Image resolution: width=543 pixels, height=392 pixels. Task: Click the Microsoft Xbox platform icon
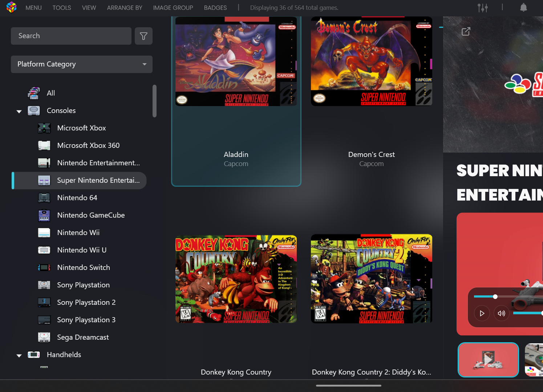point(44,128)
